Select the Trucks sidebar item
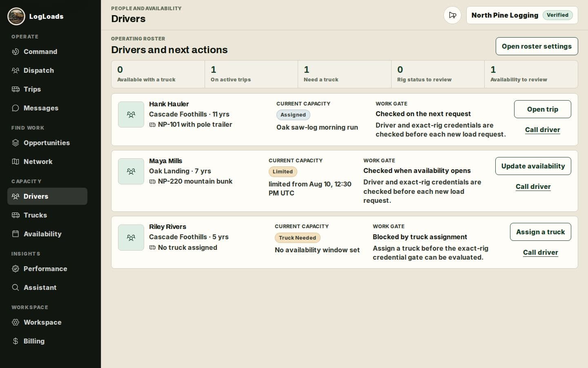 tap(47, 215)
